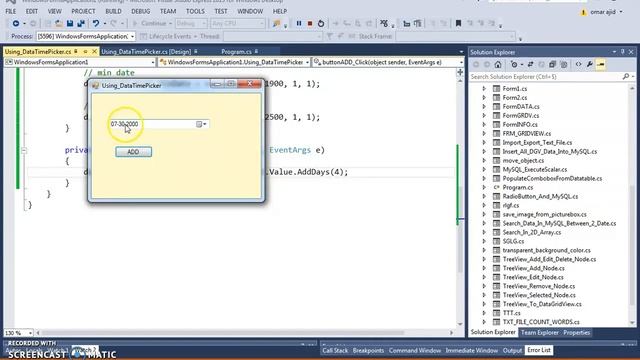Click the Undo arrow icon
Image resolution: width=640 pixels, height=360 pixels.
[x=96, y=24]
